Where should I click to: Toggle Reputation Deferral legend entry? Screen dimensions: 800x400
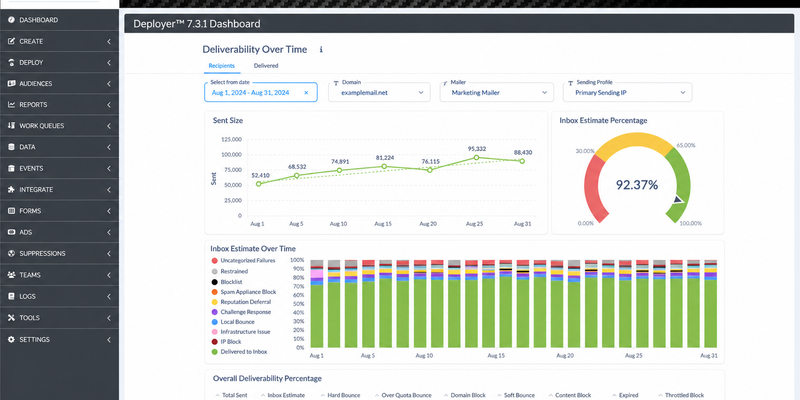241,302
